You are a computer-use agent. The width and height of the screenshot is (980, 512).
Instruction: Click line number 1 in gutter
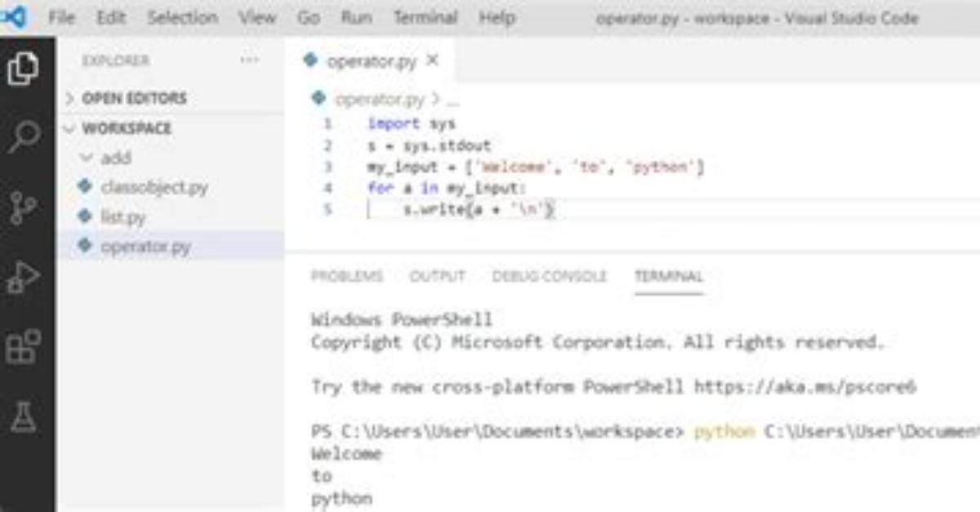(327, 124)
